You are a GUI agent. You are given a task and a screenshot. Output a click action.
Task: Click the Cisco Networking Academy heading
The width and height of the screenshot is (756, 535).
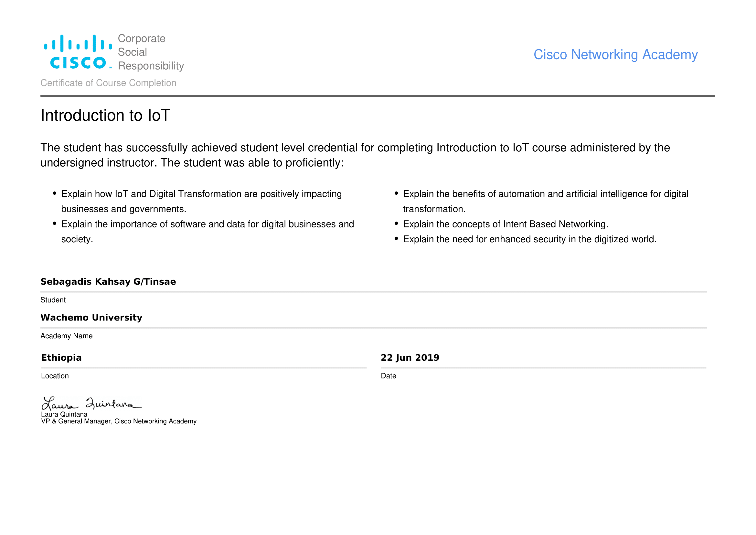(x=615, y=55)
